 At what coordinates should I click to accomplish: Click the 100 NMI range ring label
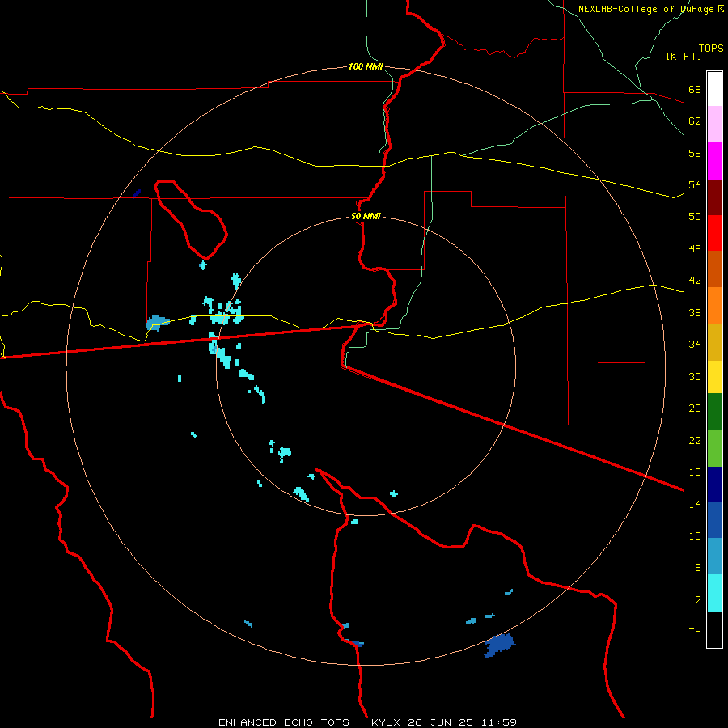point(366,67)
